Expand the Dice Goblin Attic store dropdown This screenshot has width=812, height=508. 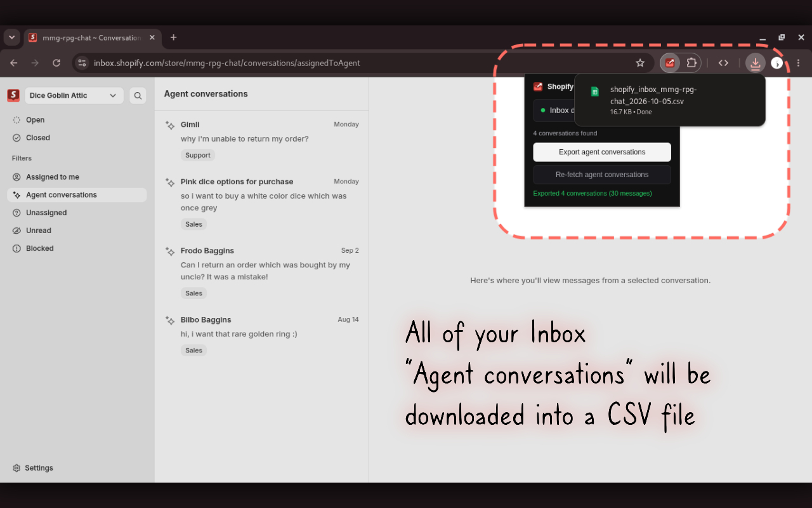tap(74, 96)
